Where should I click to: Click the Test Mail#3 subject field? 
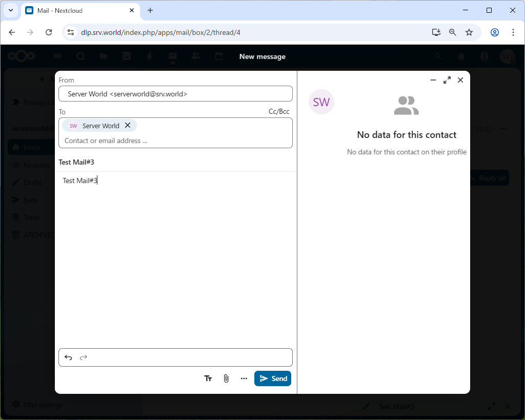[175, 162]
